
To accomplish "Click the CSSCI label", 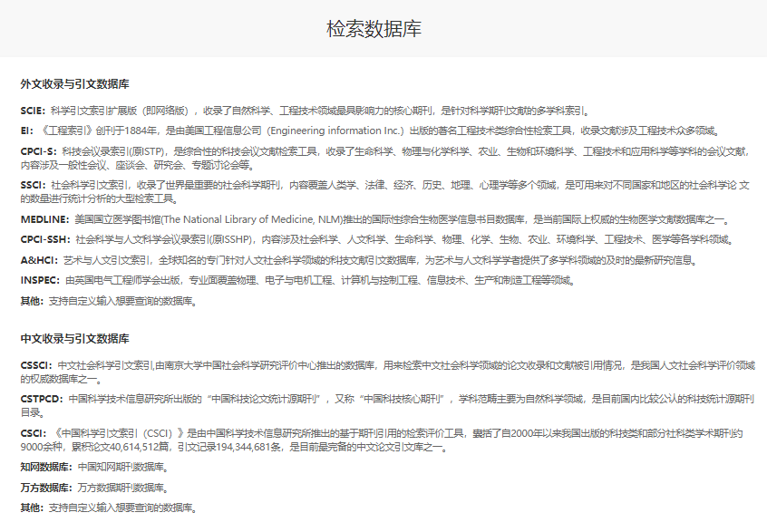I will pyautogui.click(x=36, y=366).
